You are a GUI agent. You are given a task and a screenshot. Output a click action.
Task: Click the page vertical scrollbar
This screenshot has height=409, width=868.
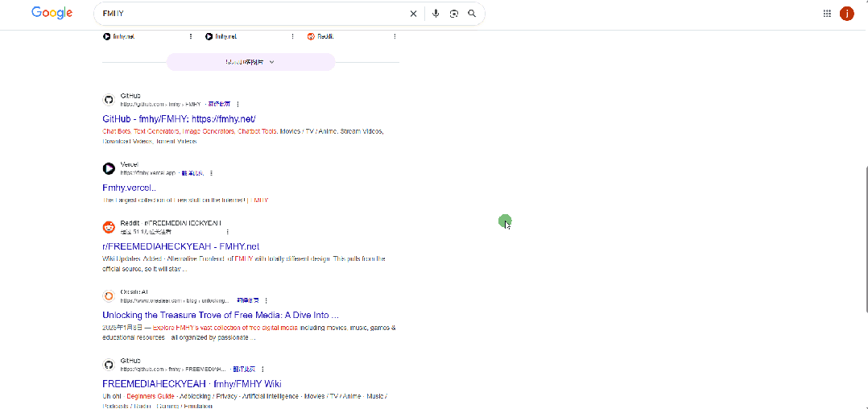pos(866,238)
